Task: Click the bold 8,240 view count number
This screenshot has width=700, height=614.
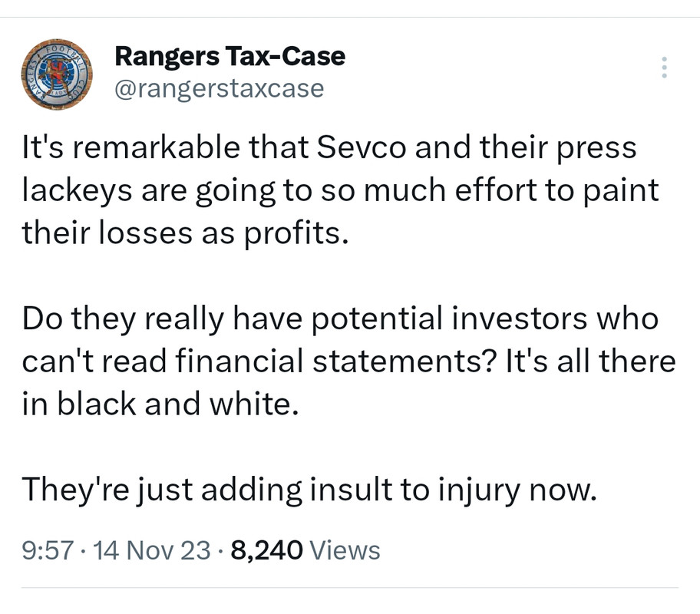Action: coord(266,550)
